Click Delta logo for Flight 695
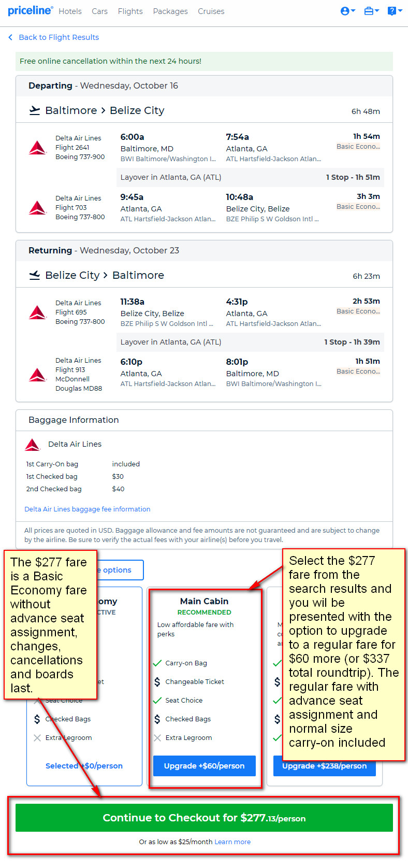This screenshot has height=868, width=408. click(38, 312)
